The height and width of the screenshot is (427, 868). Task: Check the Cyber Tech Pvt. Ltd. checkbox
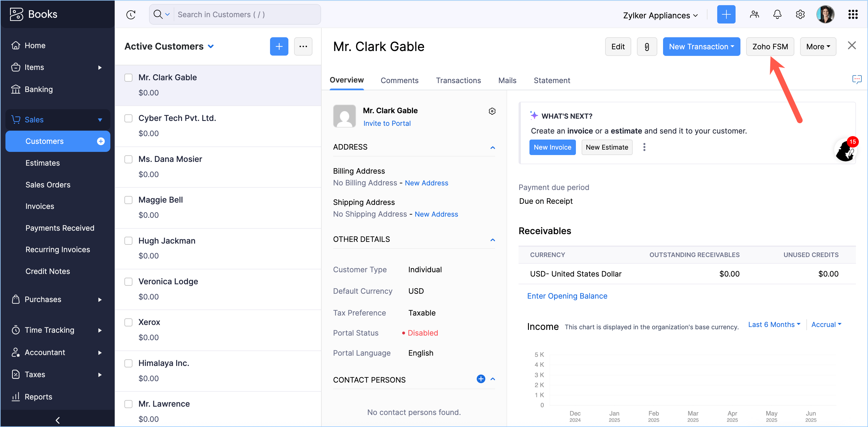128,118
